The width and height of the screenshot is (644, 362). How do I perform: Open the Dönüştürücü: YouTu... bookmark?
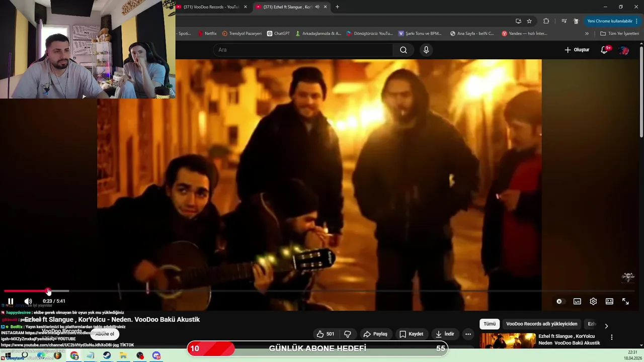click(369, 34)
